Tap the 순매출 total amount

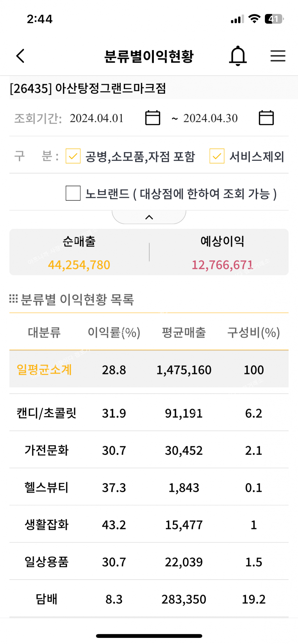coord(79,265)
